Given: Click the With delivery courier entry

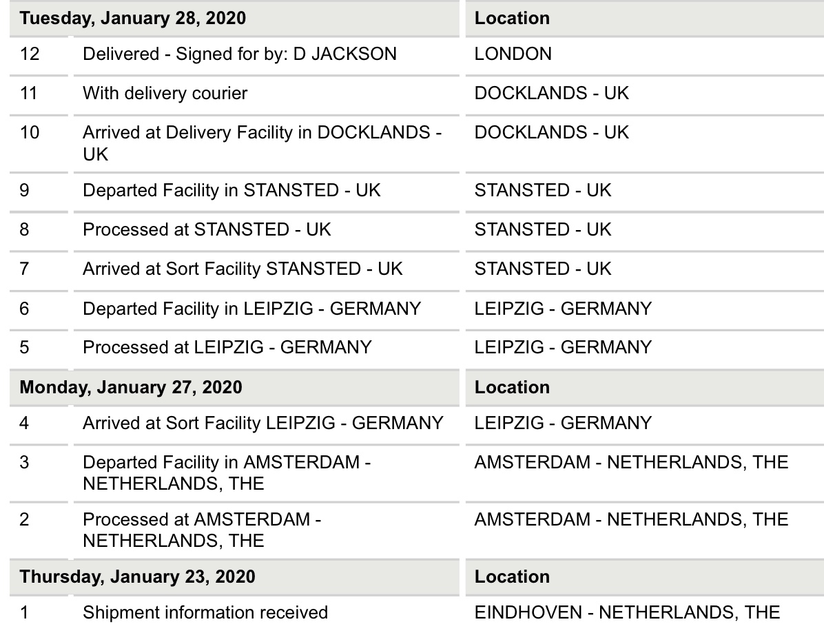Looking at the screenshot, I should (165, 93).
